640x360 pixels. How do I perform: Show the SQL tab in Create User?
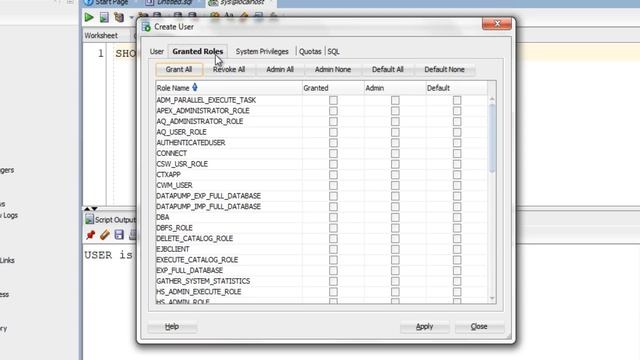pyautogui.click(x=333, y=51)
